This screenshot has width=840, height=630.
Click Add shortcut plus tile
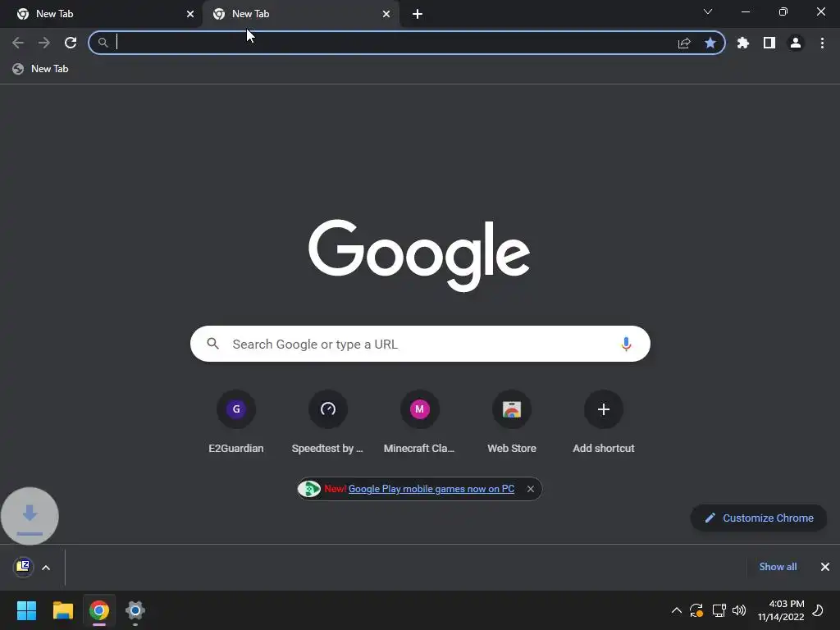[604, 422]
